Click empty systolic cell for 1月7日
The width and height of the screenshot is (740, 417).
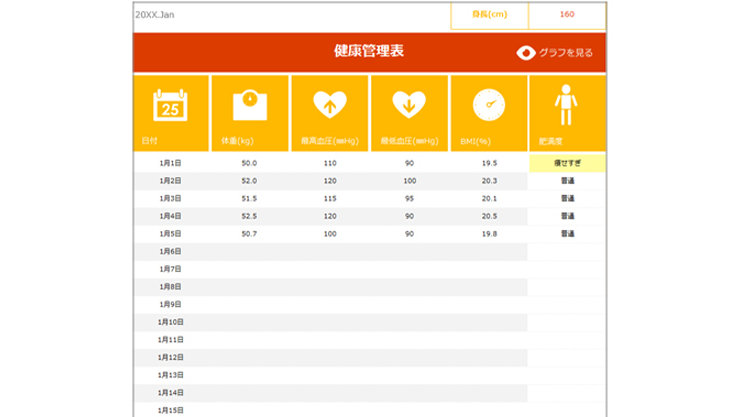[x=330, y=269]
